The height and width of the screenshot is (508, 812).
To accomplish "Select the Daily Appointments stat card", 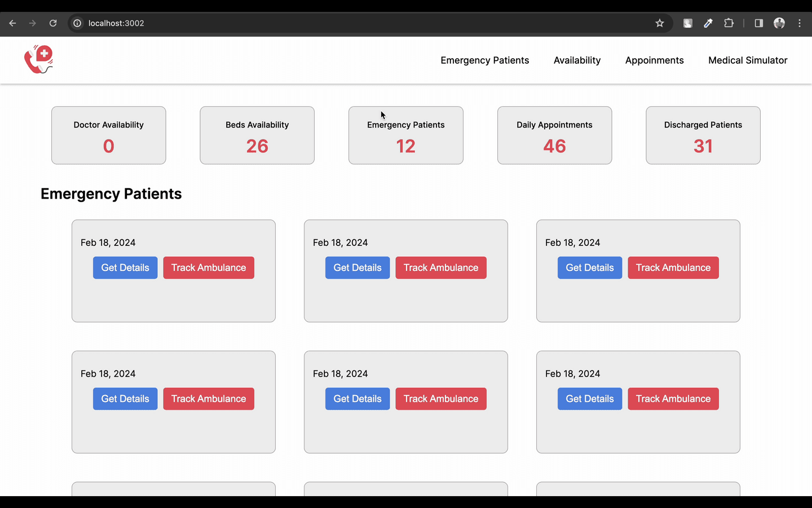I will (554, 135).
